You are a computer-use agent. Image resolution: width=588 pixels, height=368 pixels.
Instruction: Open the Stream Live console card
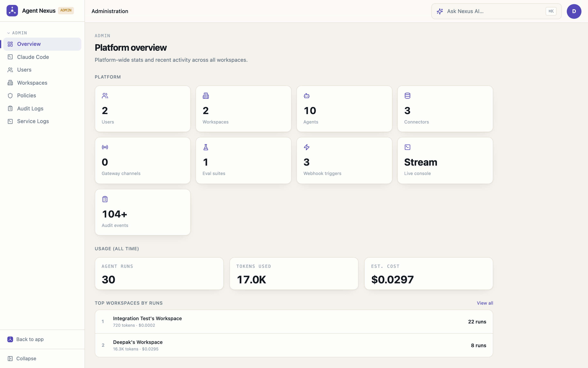445,160
